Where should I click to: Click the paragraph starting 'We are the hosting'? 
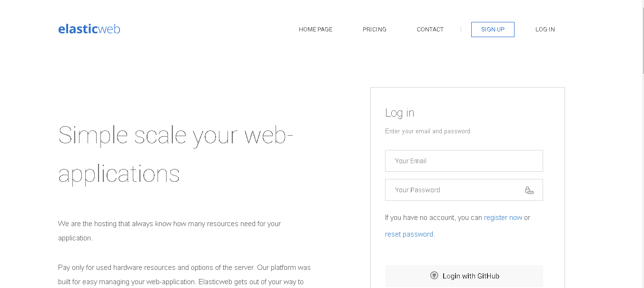point(169,231)
